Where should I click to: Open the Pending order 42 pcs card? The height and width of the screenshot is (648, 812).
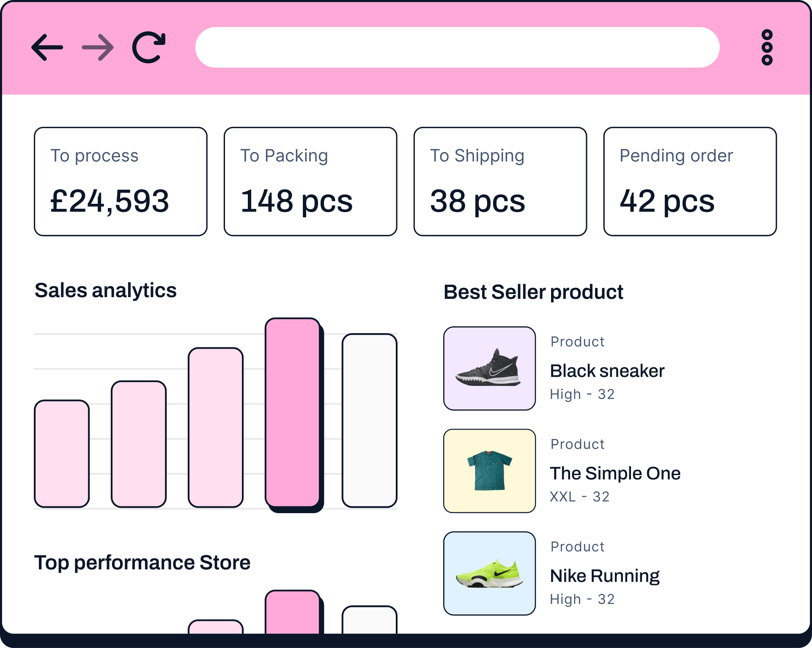click(690, 181)
